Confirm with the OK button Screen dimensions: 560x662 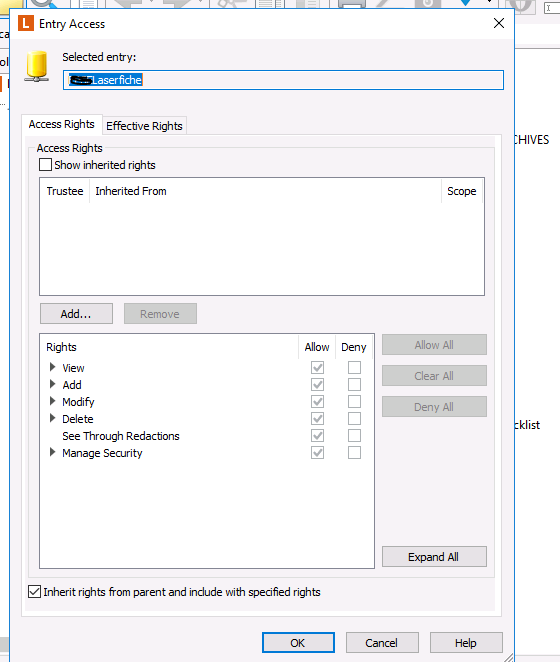pos(298,643)
